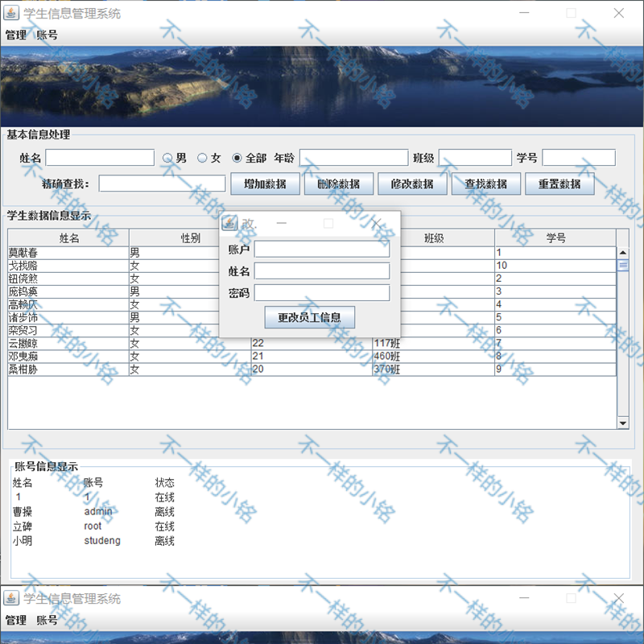This screenshot has height=644, width=644.
Task: Click the 查找数据 button
Action: 486,184
